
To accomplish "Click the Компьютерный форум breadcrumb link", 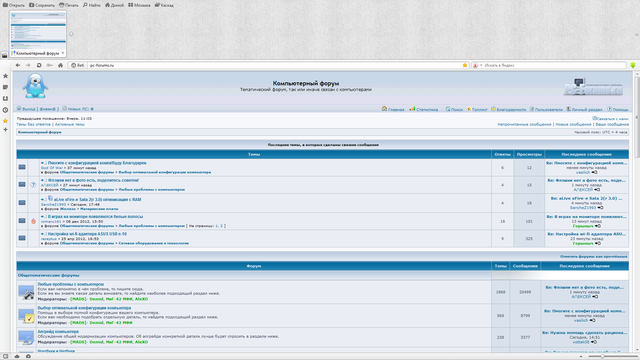I will pos(40,132).
